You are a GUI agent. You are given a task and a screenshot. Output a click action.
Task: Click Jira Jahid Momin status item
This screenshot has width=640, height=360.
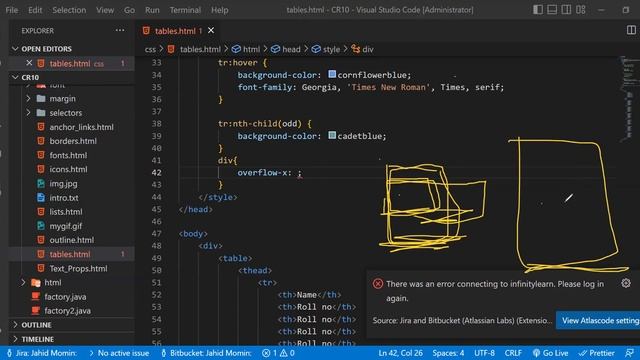(42, 353)
